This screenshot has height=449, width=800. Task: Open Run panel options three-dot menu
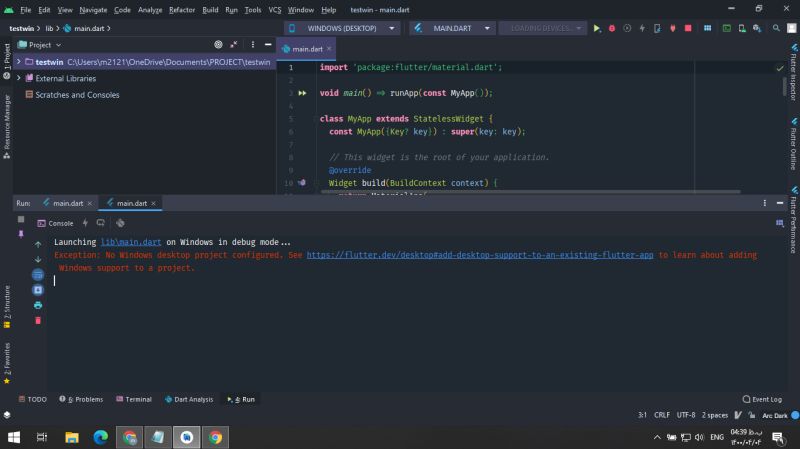click(764, 203)
